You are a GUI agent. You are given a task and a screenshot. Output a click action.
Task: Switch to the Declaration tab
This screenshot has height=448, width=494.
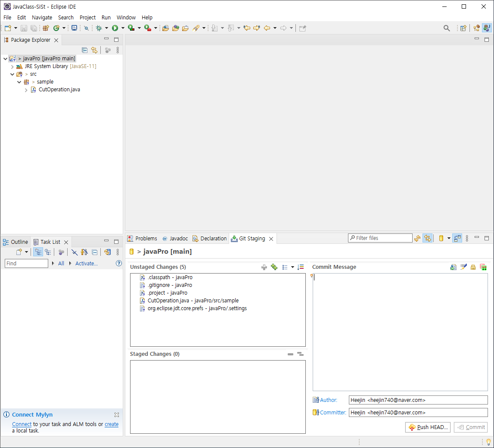tap(209, 239)
